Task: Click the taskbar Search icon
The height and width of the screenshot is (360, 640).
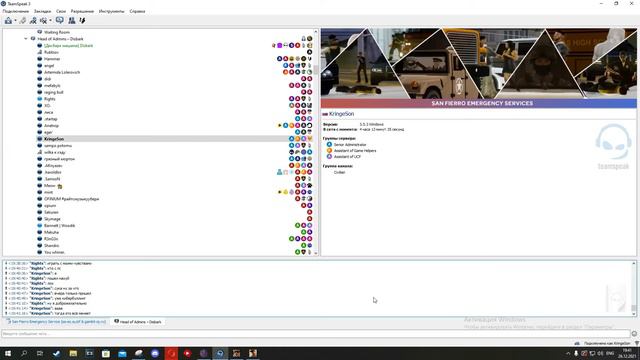Action: click(x=24, y=353)
